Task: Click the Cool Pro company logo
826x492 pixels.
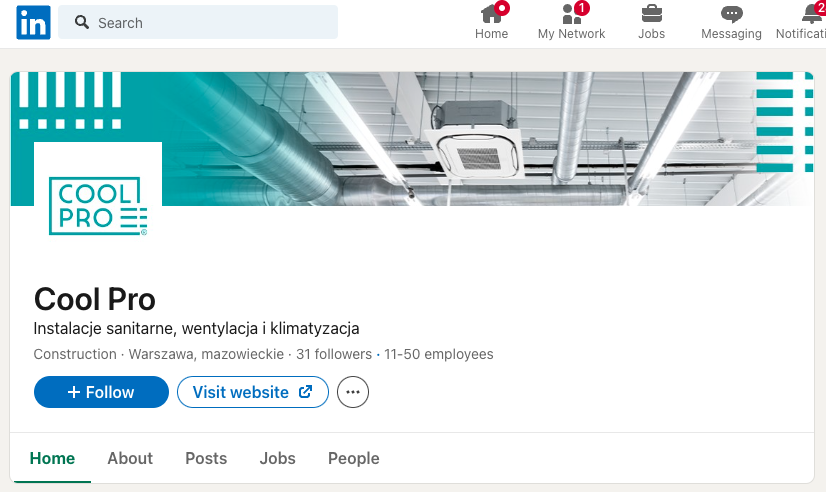Action: [x=98, y=206]
